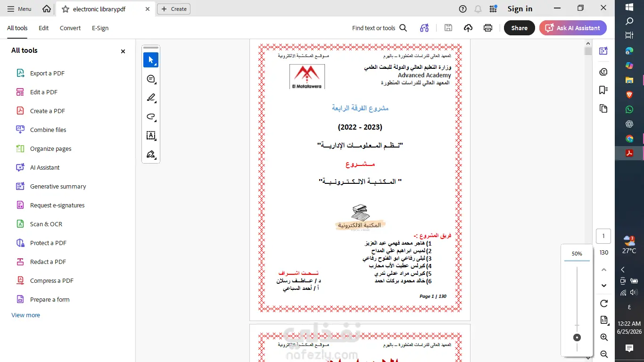Click the View more link
The width and height of the screenshot is (644, 362).
click(x=26, y=315)
